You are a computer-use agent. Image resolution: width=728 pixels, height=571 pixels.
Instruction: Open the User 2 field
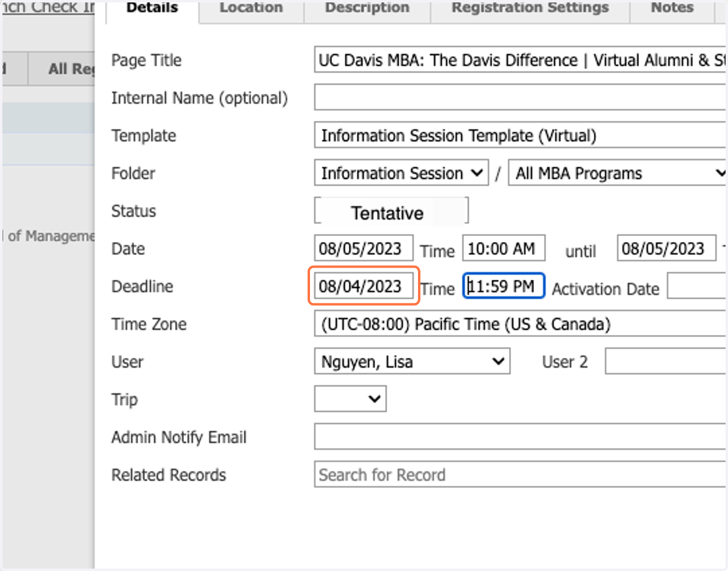[666, 362]
